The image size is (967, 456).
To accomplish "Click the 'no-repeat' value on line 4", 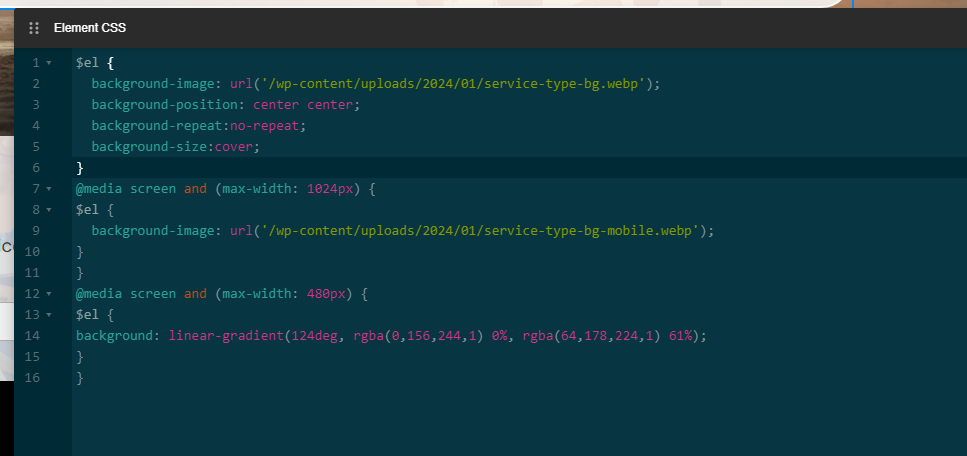I will tap(268, 126).
